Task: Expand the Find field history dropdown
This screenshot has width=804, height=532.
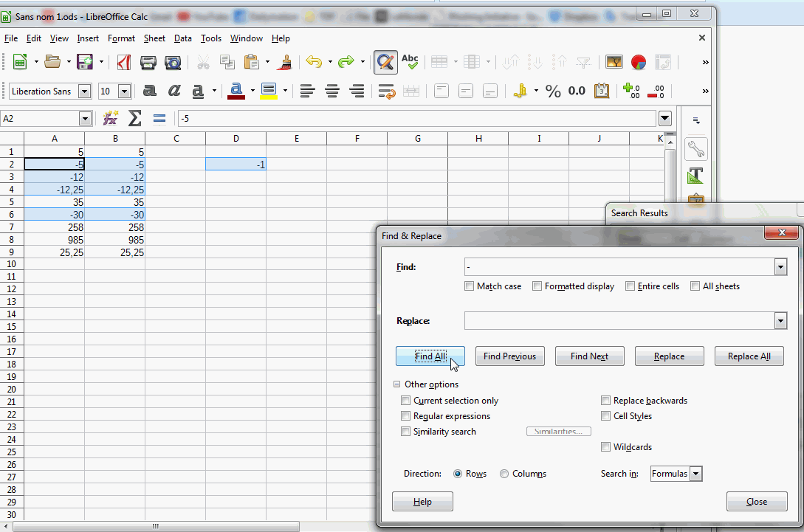Action: [x=780, y=267]
